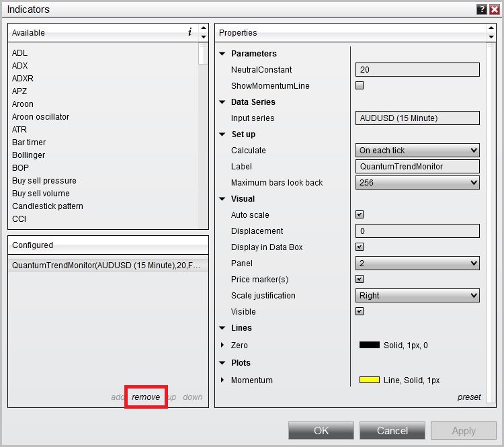The height and width of the screenshot is (447, 504).
Task: Open the Maximum bars look back dropdown
Action: click(x=417, y=182)
